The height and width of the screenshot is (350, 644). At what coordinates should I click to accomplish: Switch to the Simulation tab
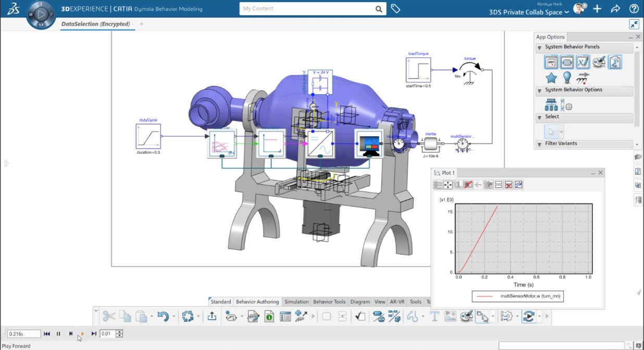point(296,301)
